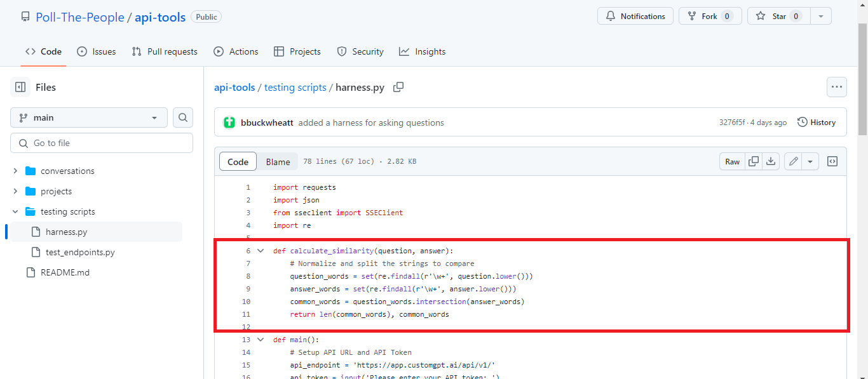Switch to the Blame view
The height and width of the screenshot is (379, 868).
(x=277, y=161)
